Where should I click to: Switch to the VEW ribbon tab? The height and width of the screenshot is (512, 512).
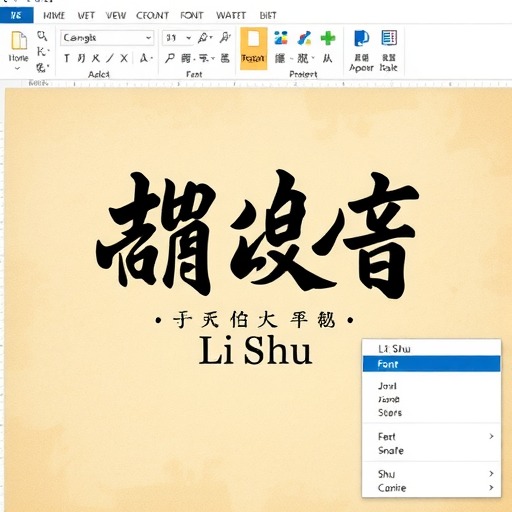click(116, 15)
